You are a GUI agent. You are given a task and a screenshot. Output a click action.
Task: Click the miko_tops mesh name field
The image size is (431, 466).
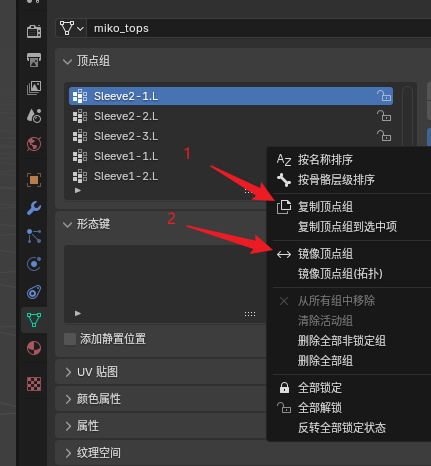259,28
